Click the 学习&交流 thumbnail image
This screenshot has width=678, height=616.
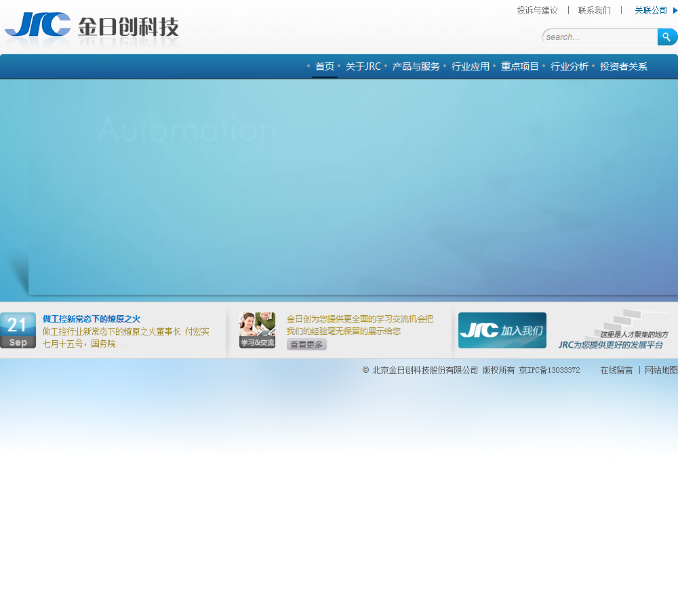click(257, 330)
